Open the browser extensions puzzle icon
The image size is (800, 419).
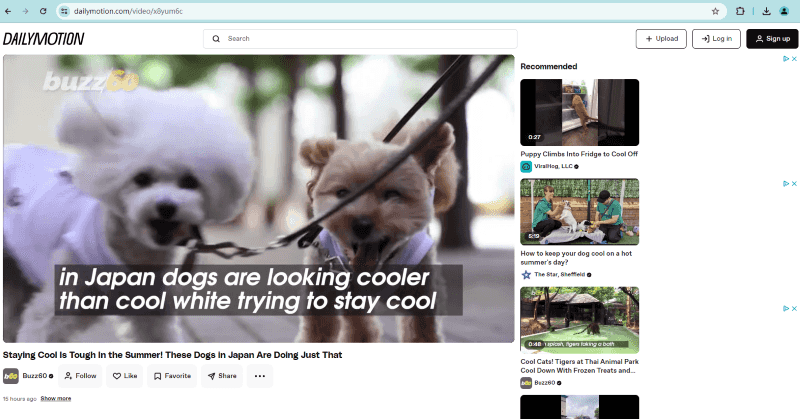[740, 11]
